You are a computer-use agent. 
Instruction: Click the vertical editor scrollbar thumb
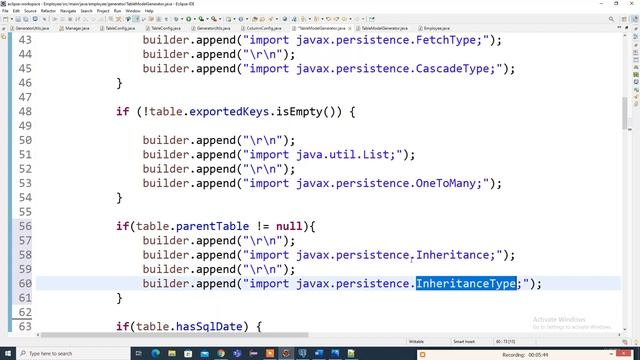pyautogui.click(x=625, y=113)
